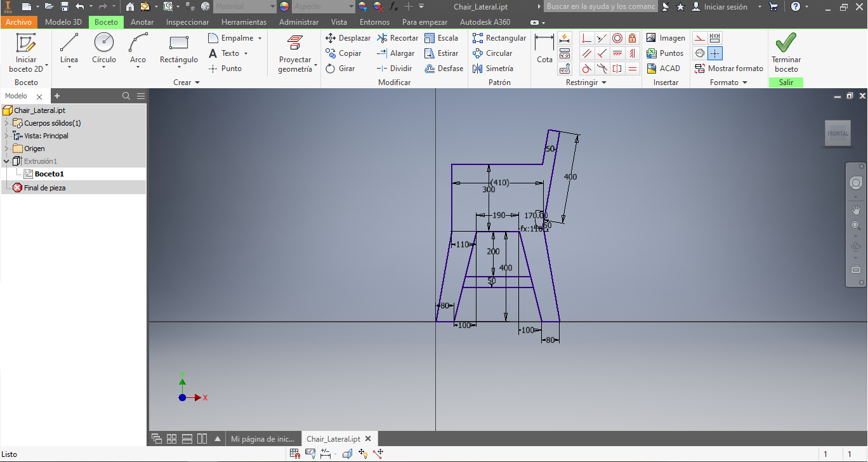868x462 pixels.
Task: Click the Rectangular pattern button
Action: click(499, 38)
